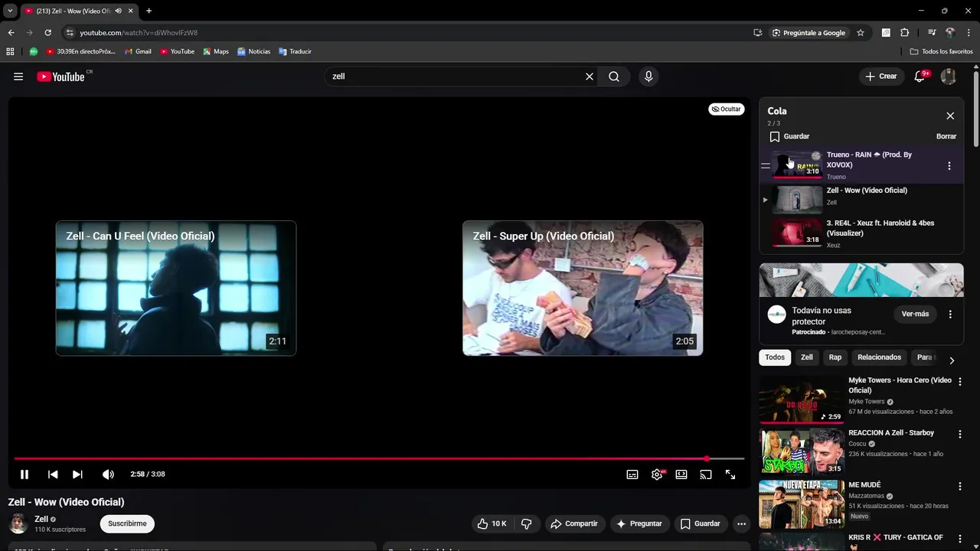Run search with magnifier button
This screenshot has width=980, height=551.
[614, 77]
